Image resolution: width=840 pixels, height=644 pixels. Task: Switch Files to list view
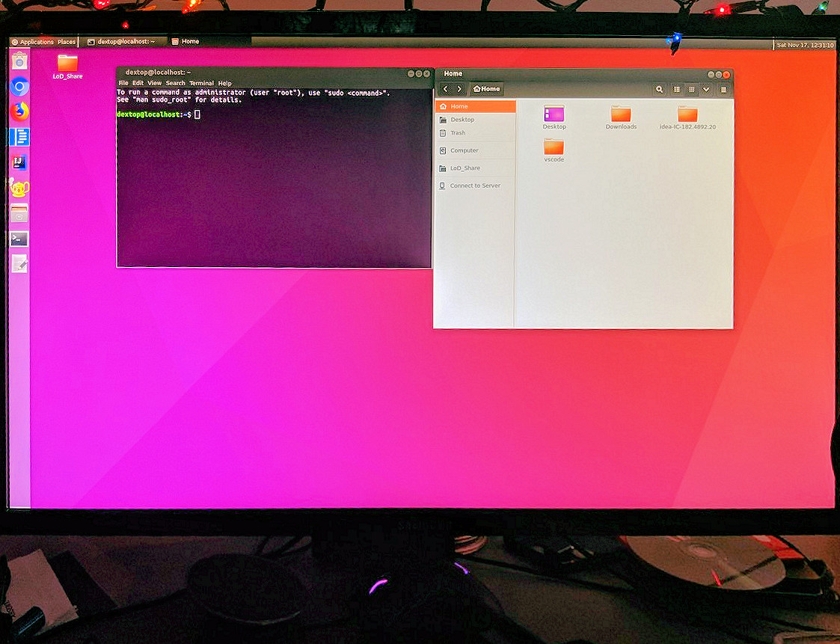(677, 90)
